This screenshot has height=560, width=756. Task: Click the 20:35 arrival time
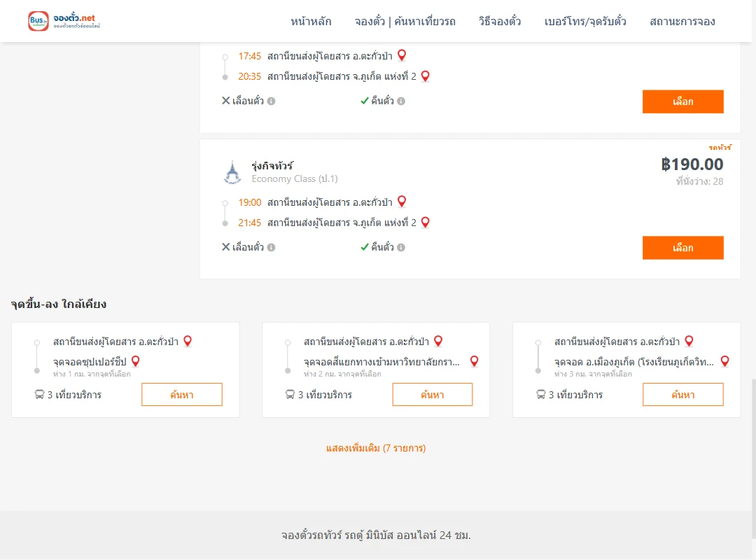pyautogui.click(x=250, y=77)
